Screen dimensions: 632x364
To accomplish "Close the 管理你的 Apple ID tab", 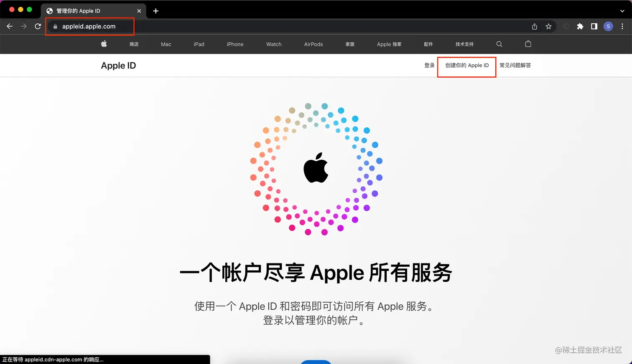I will [x=139, y=11].
